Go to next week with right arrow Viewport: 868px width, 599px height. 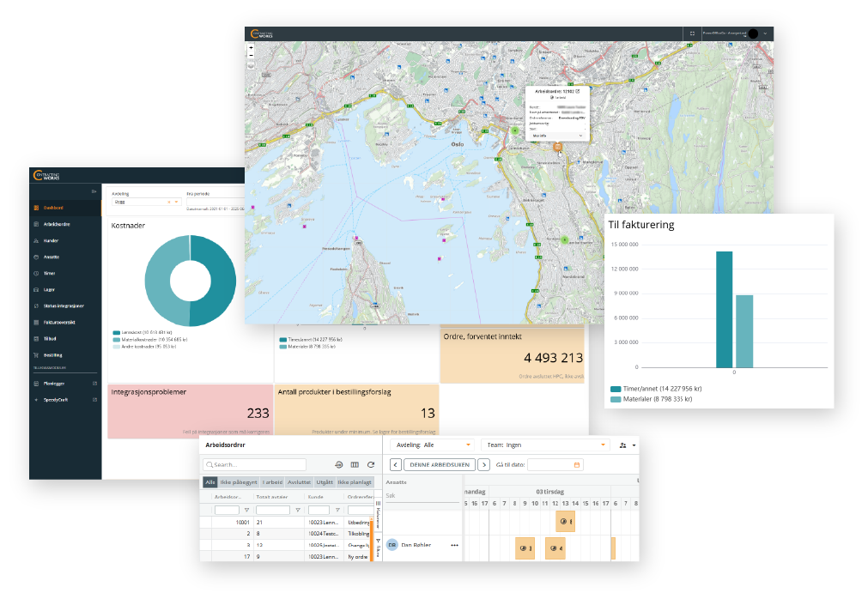pyautogui.click(x=483, y=464)
